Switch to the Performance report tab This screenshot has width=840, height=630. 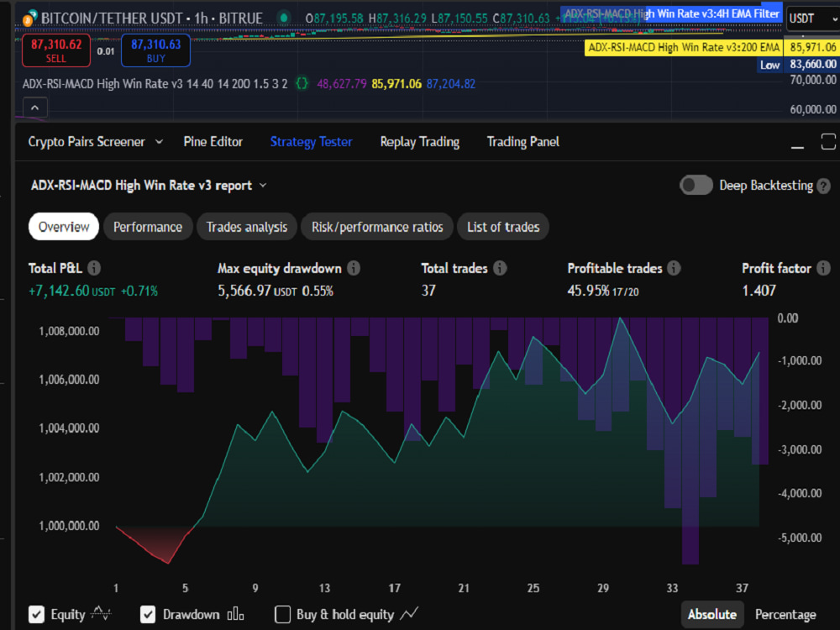tap(148, 227)
